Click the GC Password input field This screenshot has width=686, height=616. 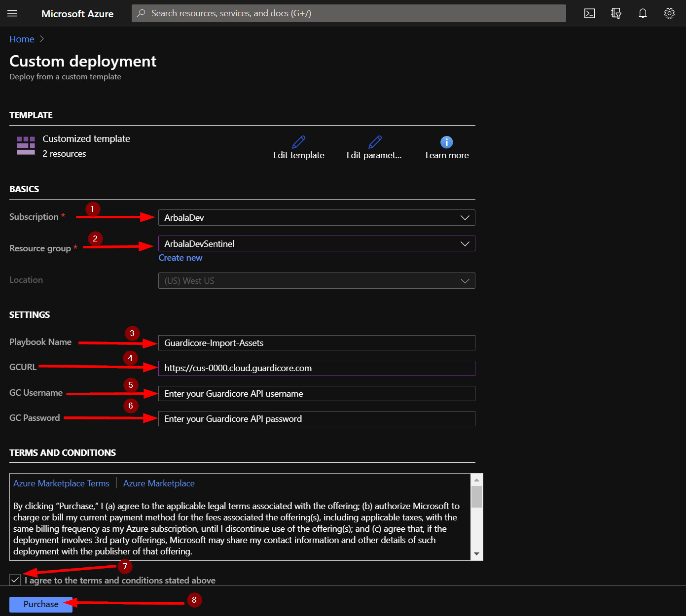(x=317, y=419)
